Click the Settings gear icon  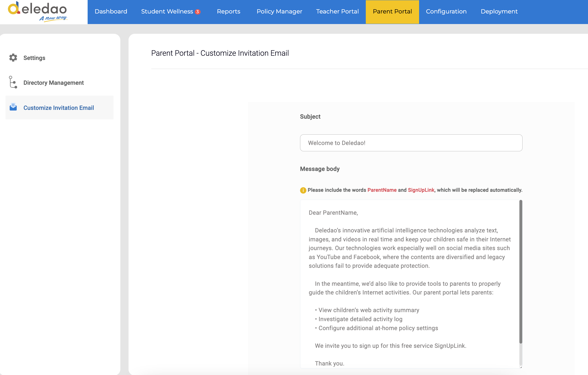(x=13, y=58)
